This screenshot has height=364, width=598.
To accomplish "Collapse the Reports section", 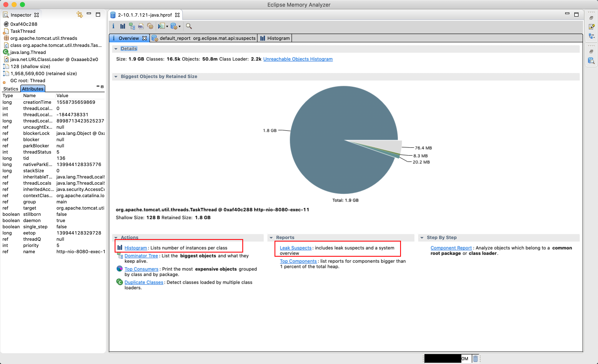I will point(271,238).
